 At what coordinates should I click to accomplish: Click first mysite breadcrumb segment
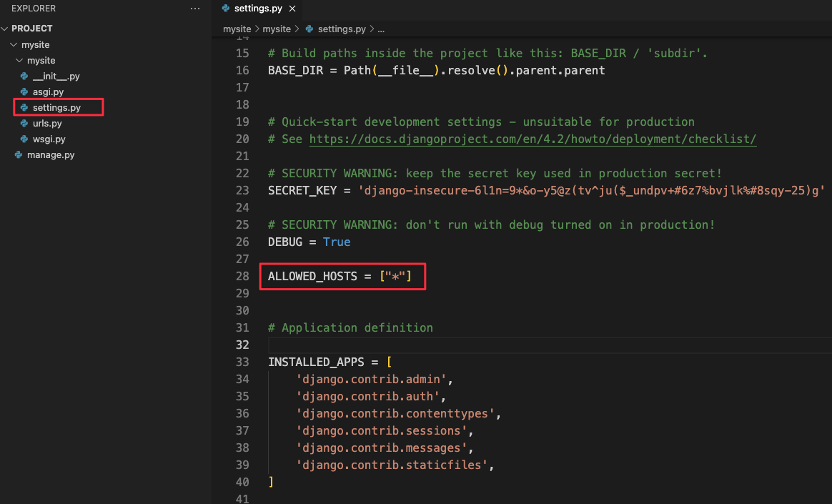coord(237,29)
